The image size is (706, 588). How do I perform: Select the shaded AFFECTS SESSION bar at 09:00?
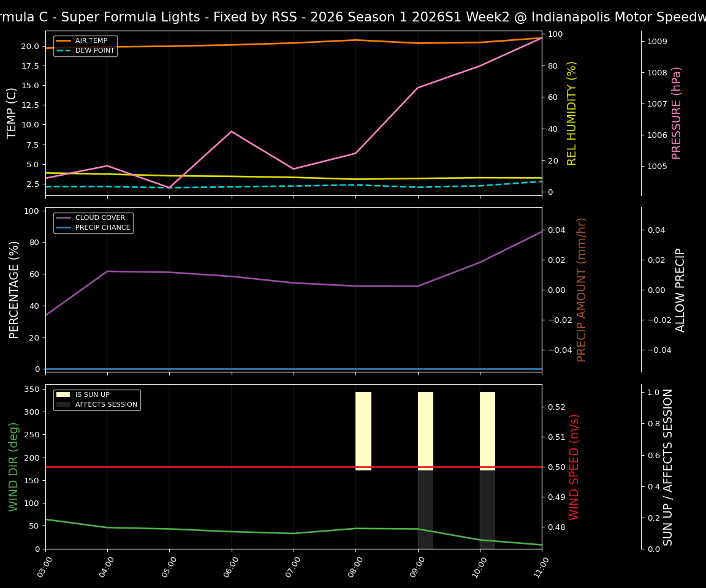(x=426, y=508)
